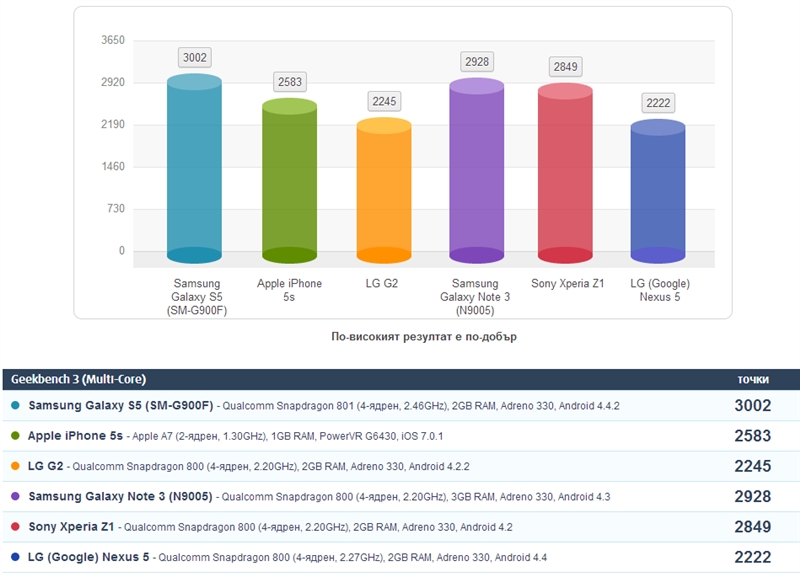
Task: Click the 2245 score in the table
Action: [x=753, y=466]
